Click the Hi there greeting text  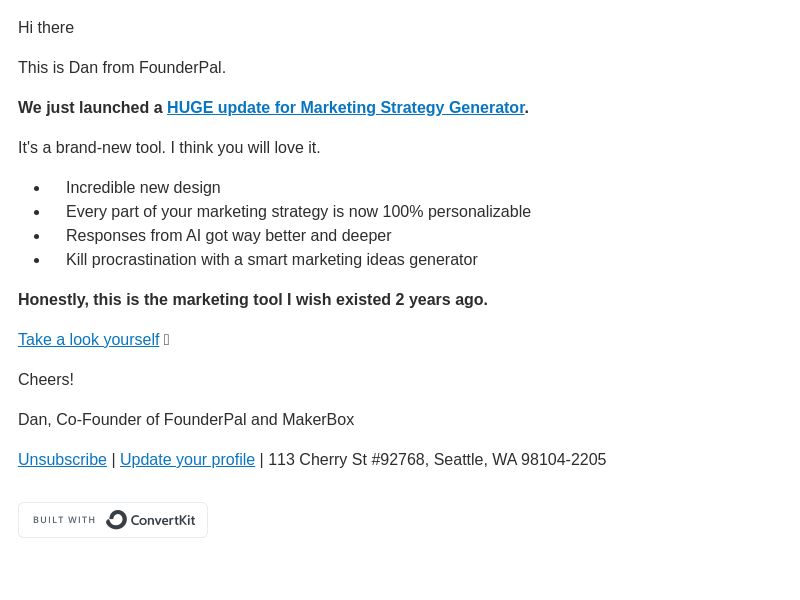pyautogui.click(x=46, y=28)
